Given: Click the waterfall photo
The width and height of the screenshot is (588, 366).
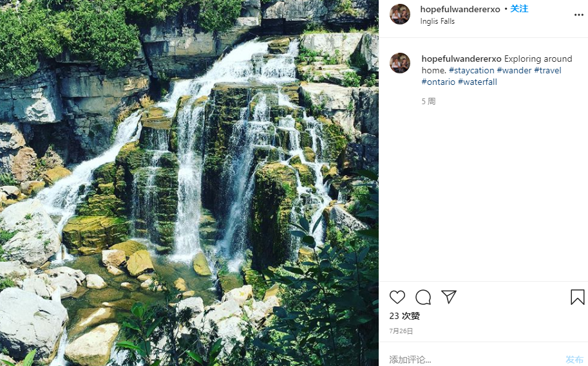Looking at the screenshot, I should (189, 183).
